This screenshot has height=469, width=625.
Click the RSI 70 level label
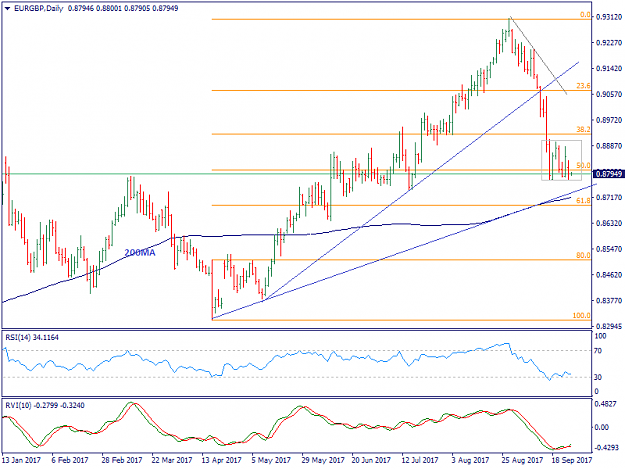[597, 351]
